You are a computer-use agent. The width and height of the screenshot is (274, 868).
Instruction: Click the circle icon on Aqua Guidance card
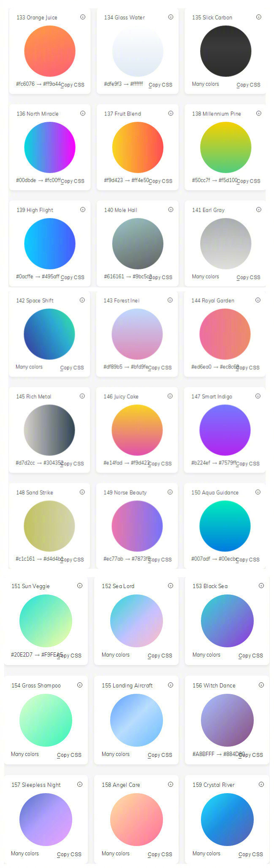258,492
